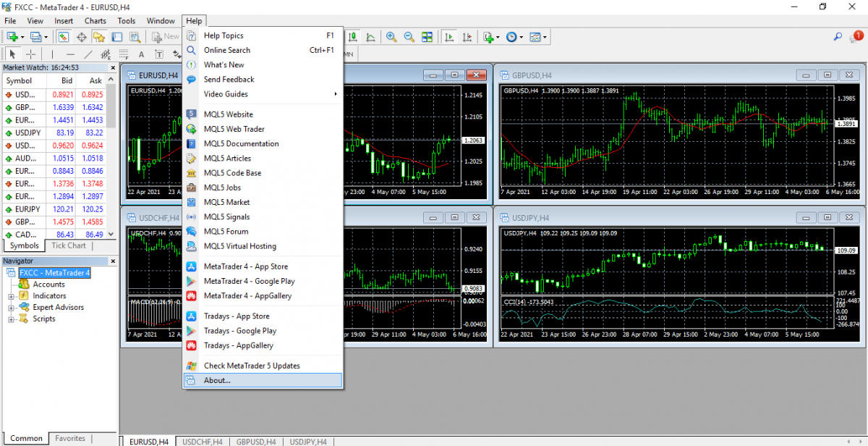Switch chart to Candlesticks mode

pyautogui.click(x=352, y=36)
